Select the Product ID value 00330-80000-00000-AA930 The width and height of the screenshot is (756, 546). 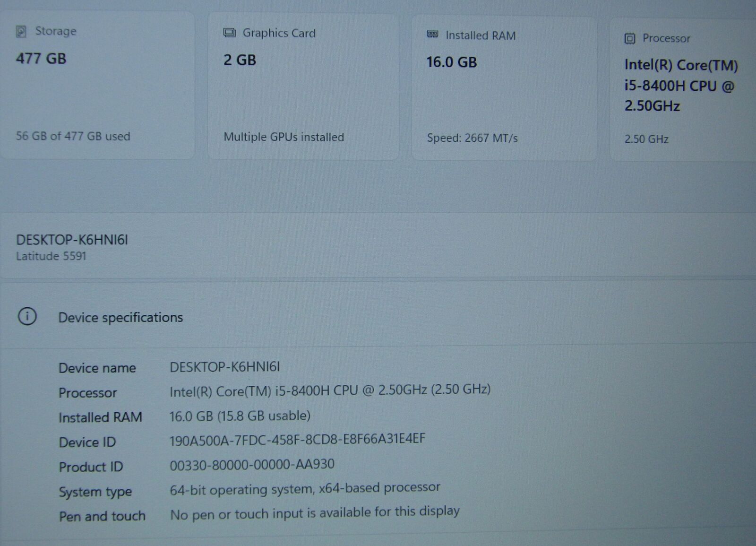pyautogui.click(x=252, y=465)
